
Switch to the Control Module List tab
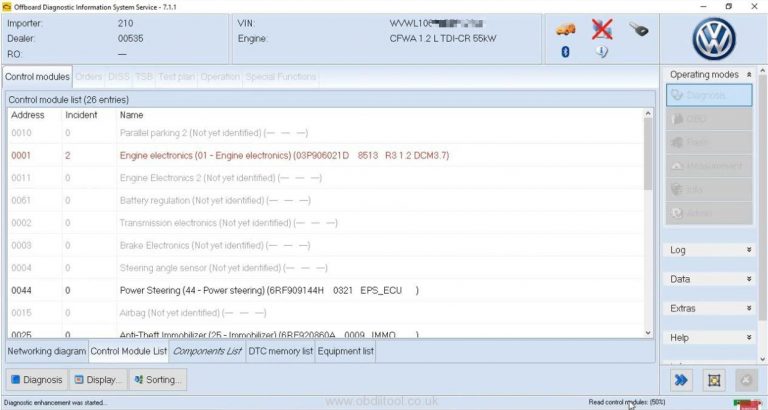[x=129, y=351]
